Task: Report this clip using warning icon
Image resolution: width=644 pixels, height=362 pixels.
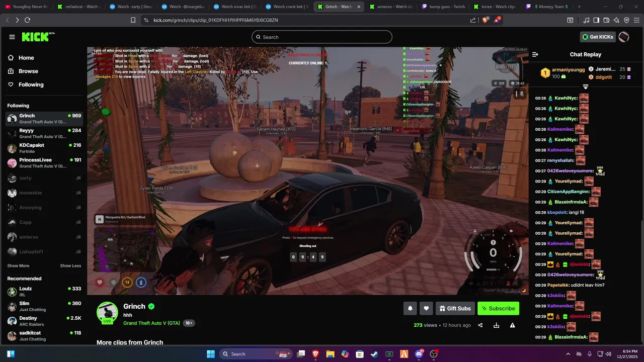Action: 512,325
